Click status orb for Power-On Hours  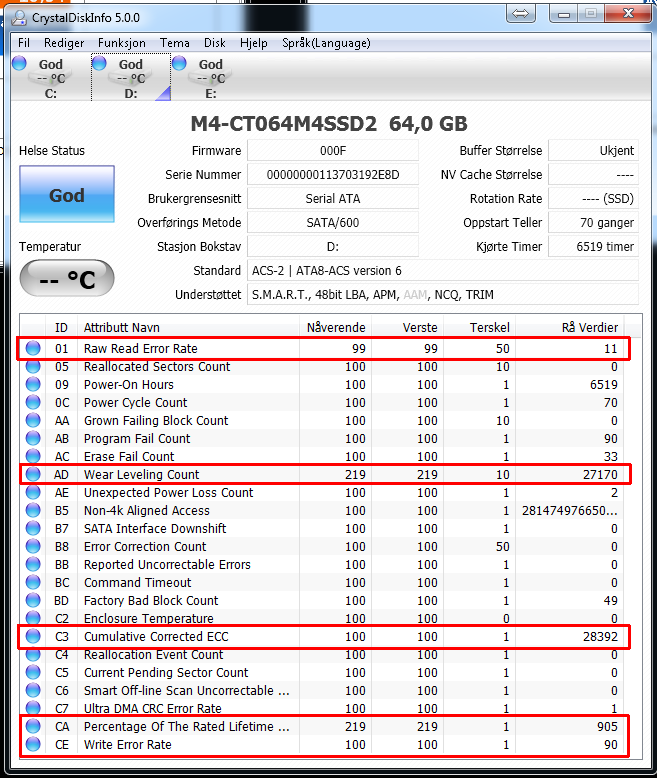pos(33,385)
